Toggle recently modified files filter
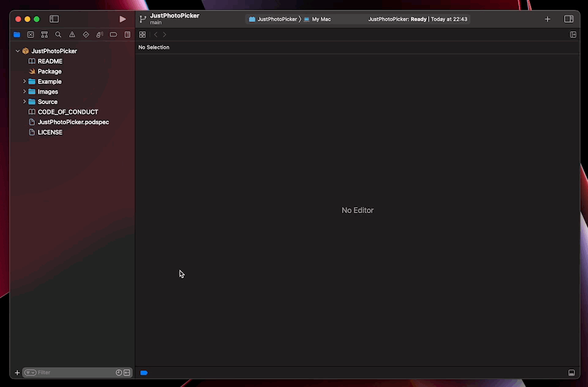Screen dimensions: 588x387 [x=118, y=372]
